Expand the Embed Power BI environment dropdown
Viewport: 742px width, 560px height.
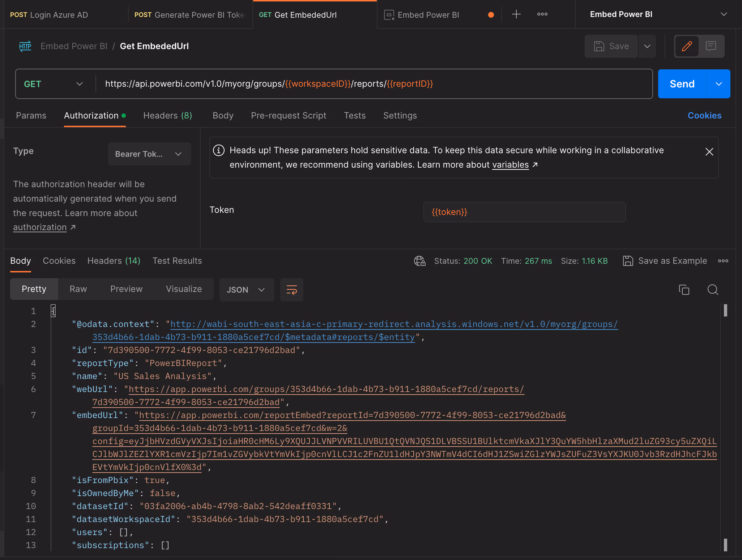658,14
